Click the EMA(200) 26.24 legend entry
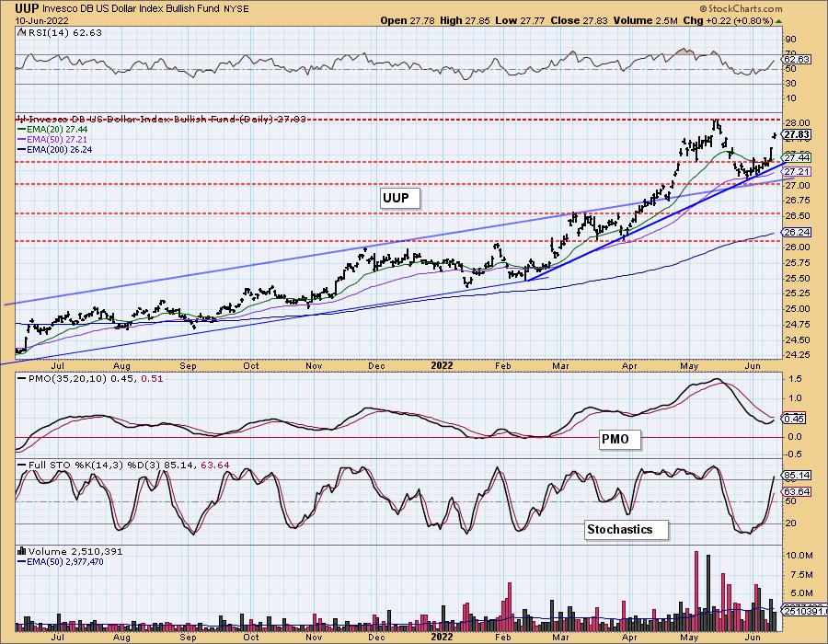 click(x=55, y=149)
